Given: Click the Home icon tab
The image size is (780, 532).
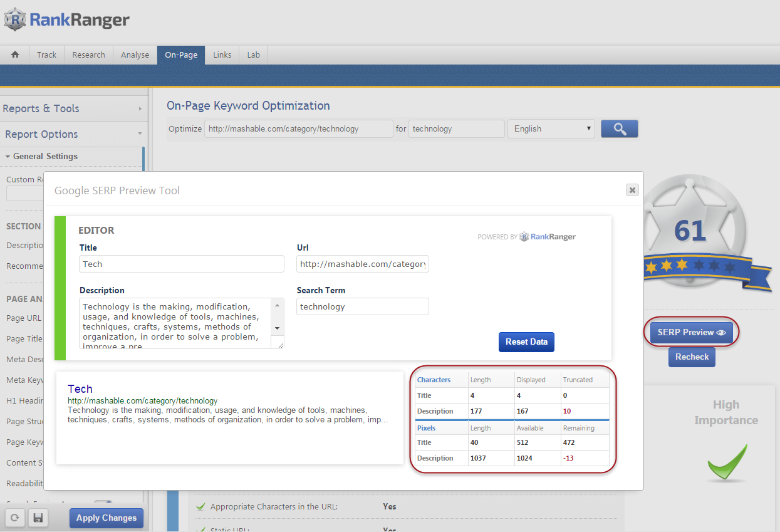Looking at the screenshot, I should coord(15,55).
